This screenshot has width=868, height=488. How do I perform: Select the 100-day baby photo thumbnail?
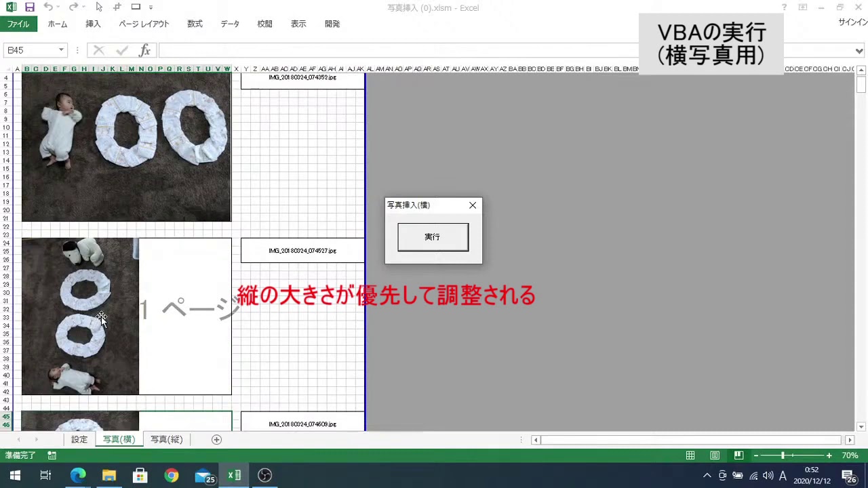(126, 147)
